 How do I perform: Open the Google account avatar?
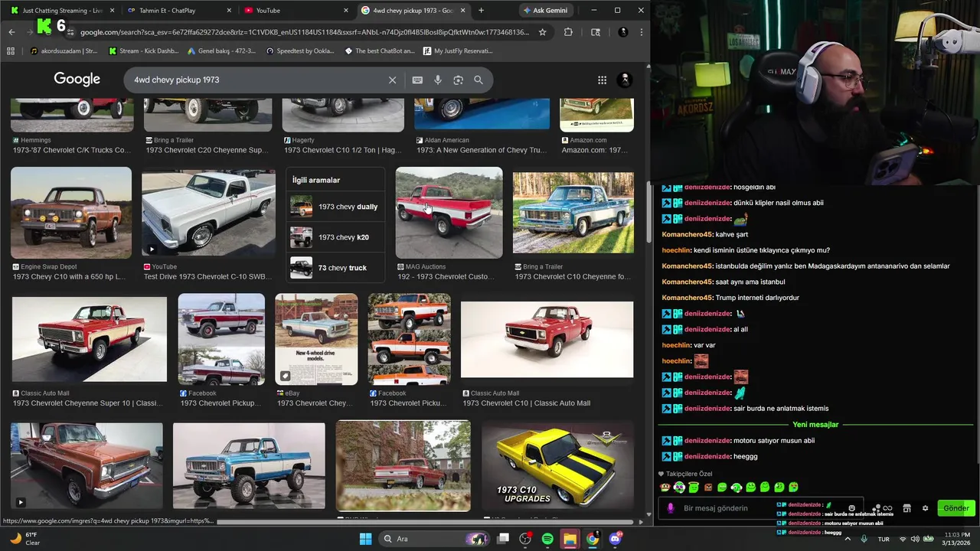625,80
